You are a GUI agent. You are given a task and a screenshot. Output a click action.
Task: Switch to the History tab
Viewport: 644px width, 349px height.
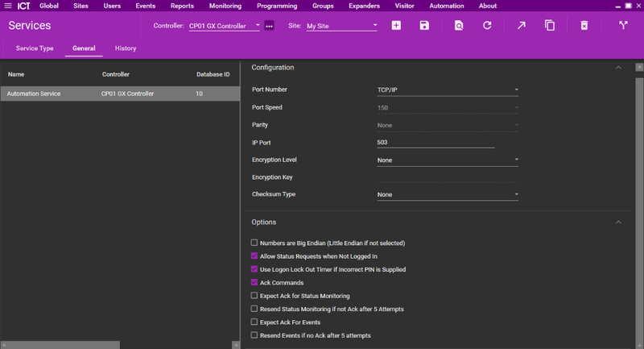click(126, 48)
